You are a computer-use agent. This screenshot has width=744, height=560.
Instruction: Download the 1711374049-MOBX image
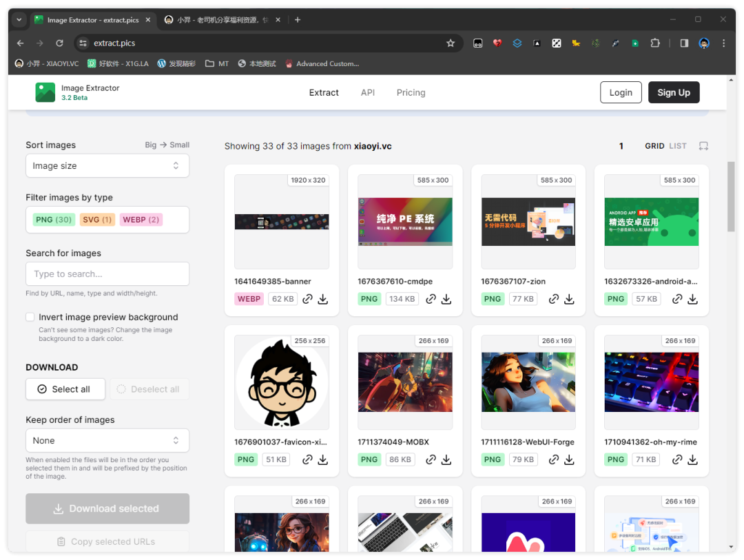point(446,459)
